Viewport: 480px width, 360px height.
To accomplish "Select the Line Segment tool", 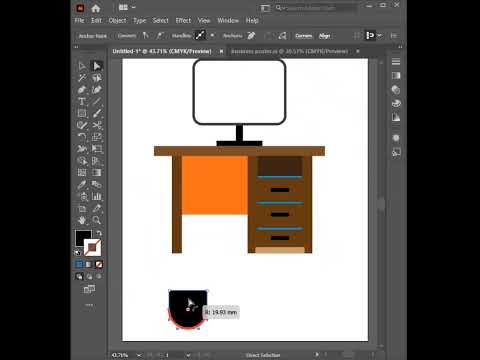I will [x=97, y=102].
